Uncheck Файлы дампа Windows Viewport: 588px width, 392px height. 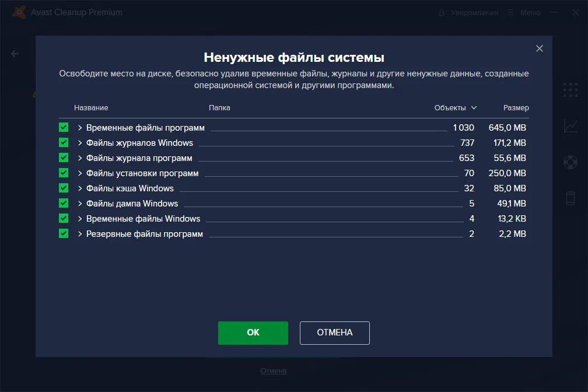point(64,203)
